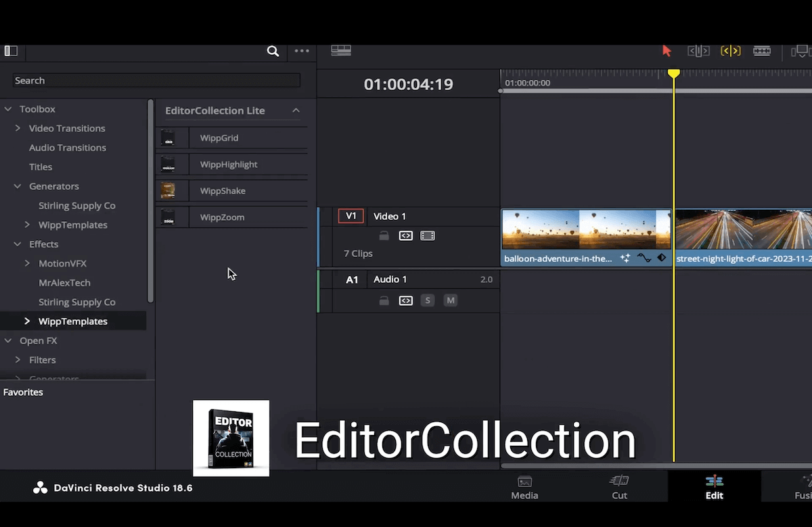
Task: Click the A1 destination control
Action: 352,279
